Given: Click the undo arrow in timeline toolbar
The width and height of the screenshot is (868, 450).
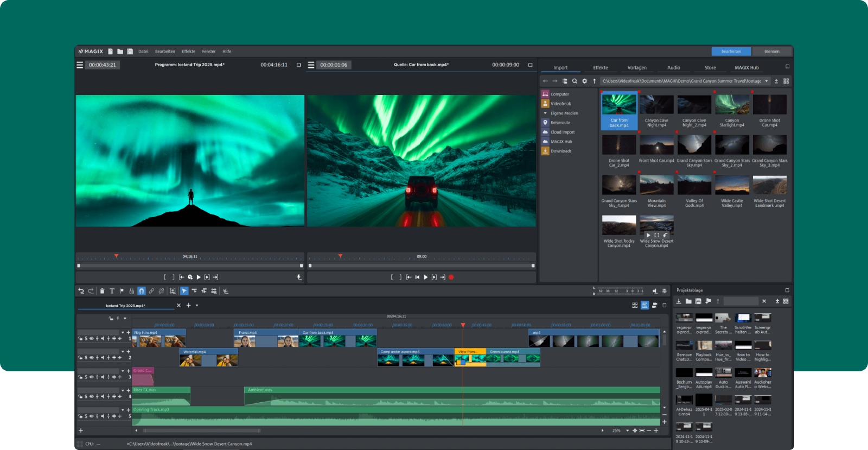Looking at the screenshot, I should click(81, 291).
